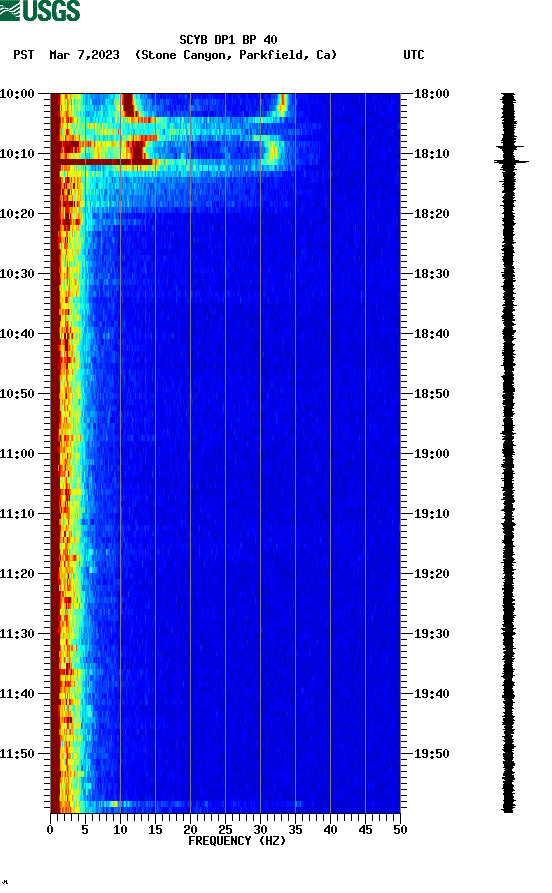Screen dimensions: 552x893
Task: Click the 10:30 PST time label
Action: 17,273
